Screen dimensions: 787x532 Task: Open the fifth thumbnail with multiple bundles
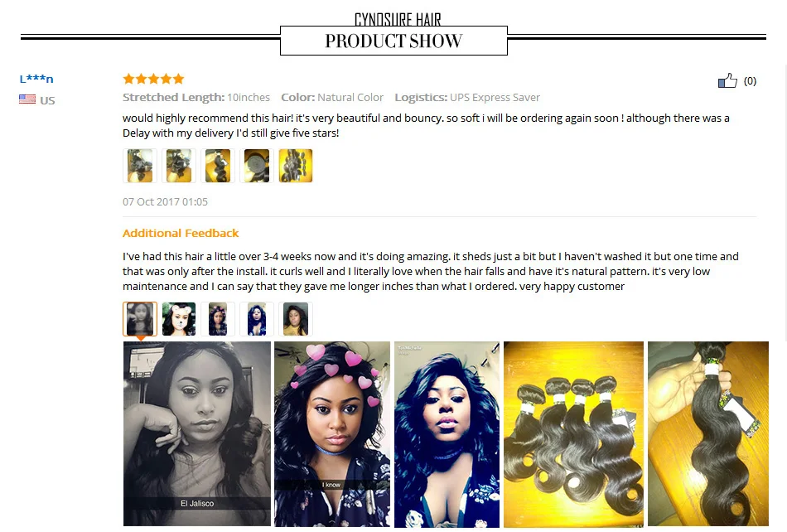pos(296,166)
